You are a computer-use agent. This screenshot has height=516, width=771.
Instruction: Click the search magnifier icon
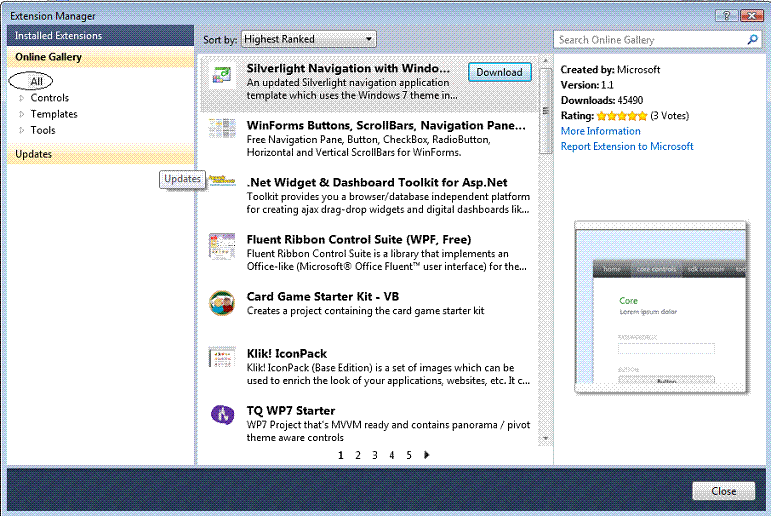[752, 39]
